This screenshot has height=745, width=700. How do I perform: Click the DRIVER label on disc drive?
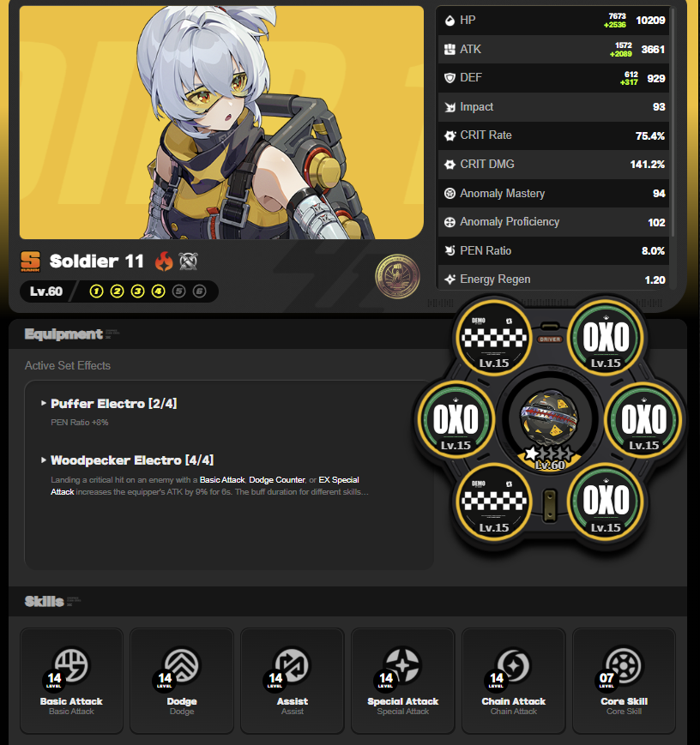pyautogui.click(x=550, y=339)
